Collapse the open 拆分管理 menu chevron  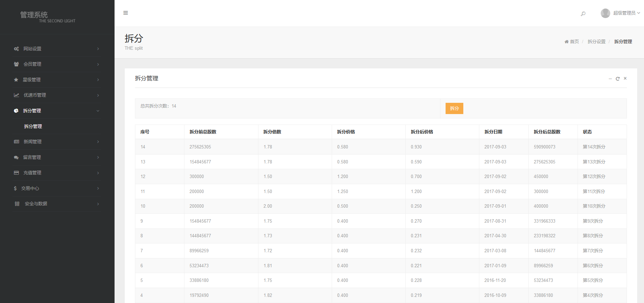coord(98,111)
